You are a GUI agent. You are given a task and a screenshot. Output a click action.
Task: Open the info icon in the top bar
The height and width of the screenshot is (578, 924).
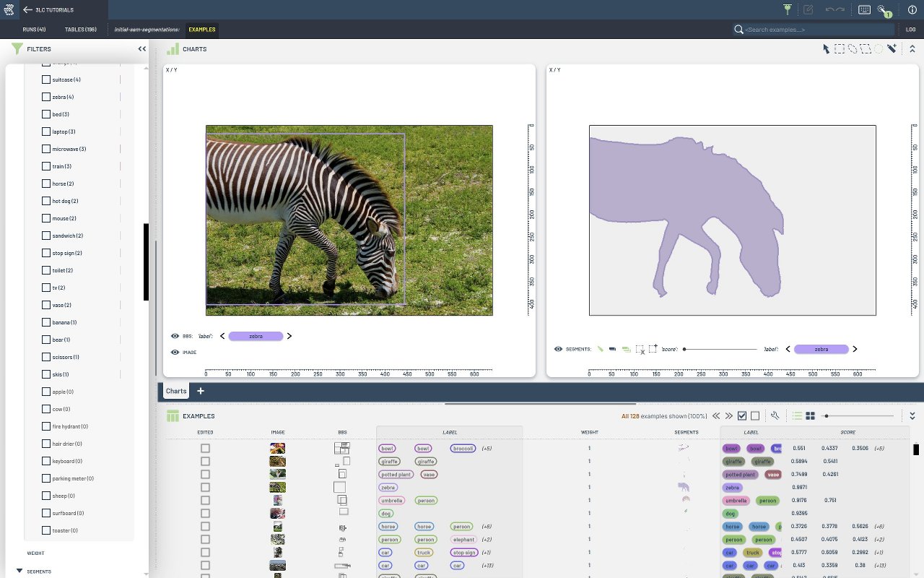pyautogui.click(x=912, y=10)
